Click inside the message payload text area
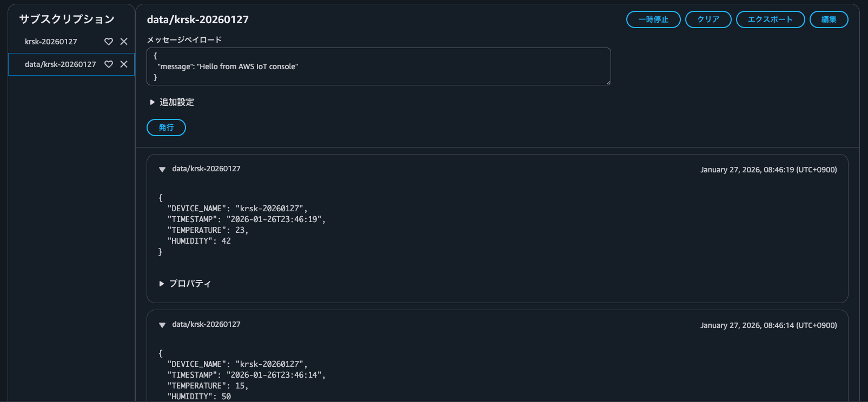The height and width of the screenshot is (402, 868). coord(379,66)
